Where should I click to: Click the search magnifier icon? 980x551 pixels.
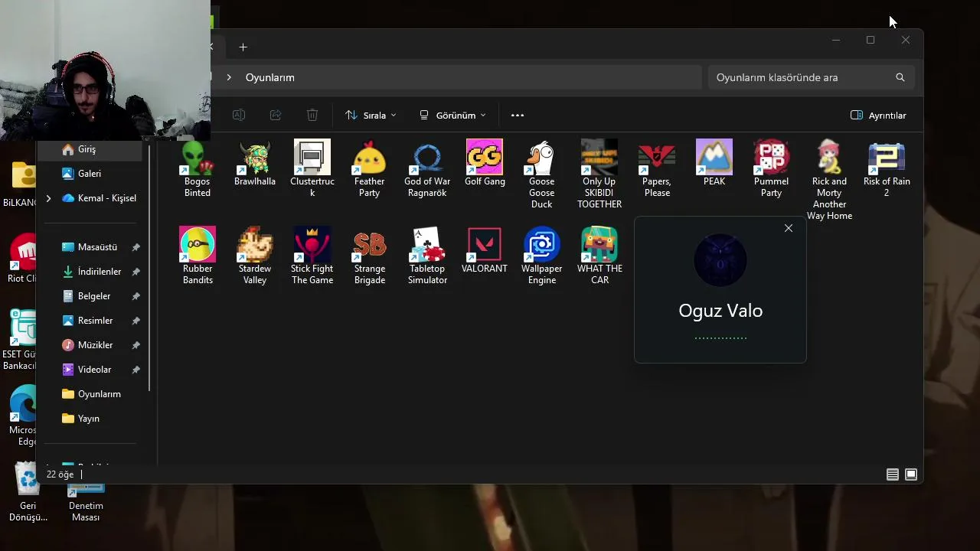coord(900,77)
